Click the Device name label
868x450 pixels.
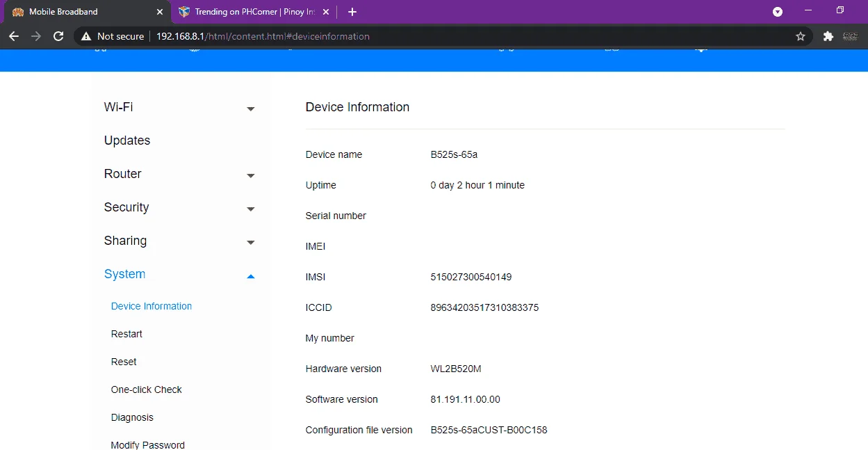[x=334, y=154]
